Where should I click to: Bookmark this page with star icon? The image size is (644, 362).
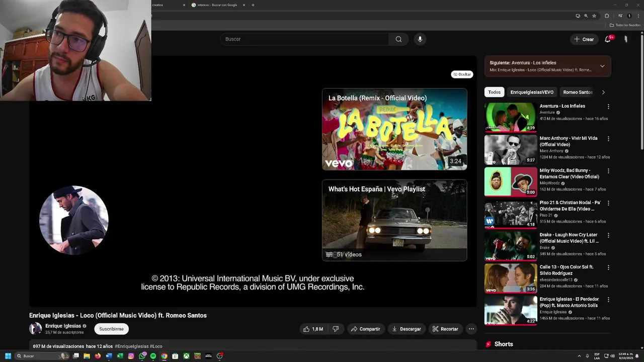594,16
